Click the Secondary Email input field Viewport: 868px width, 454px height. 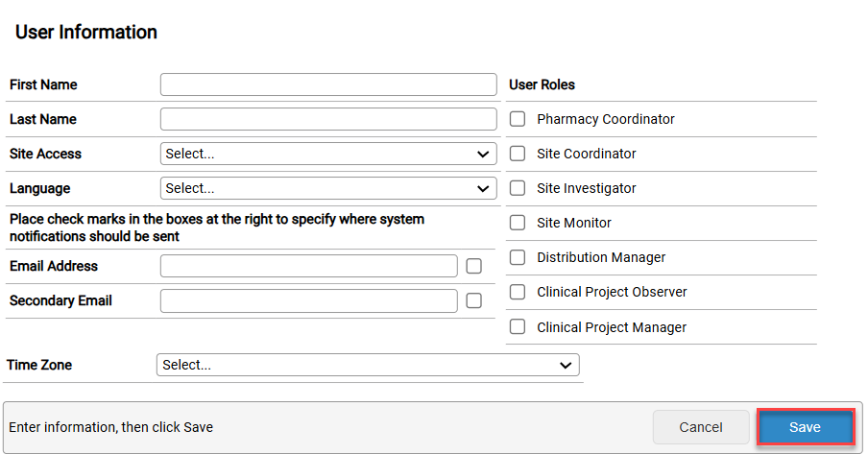[308, 300]
